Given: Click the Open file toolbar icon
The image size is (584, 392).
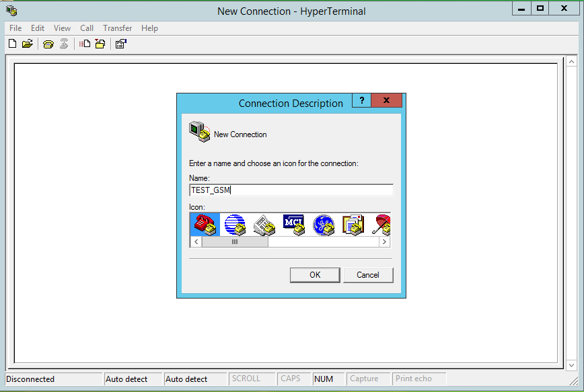Looking at the screenshot, I should coord(28,44).
